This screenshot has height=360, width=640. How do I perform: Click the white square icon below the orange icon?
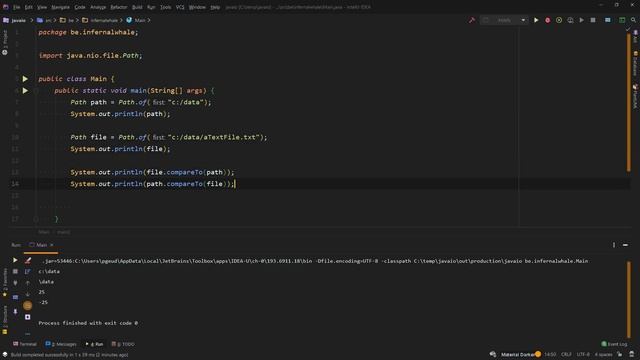[28, 317]
